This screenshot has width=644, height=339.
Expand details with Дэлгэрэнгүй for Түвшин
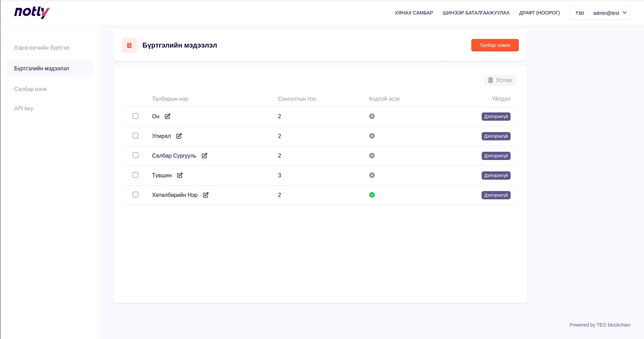(x=496, y=176)
